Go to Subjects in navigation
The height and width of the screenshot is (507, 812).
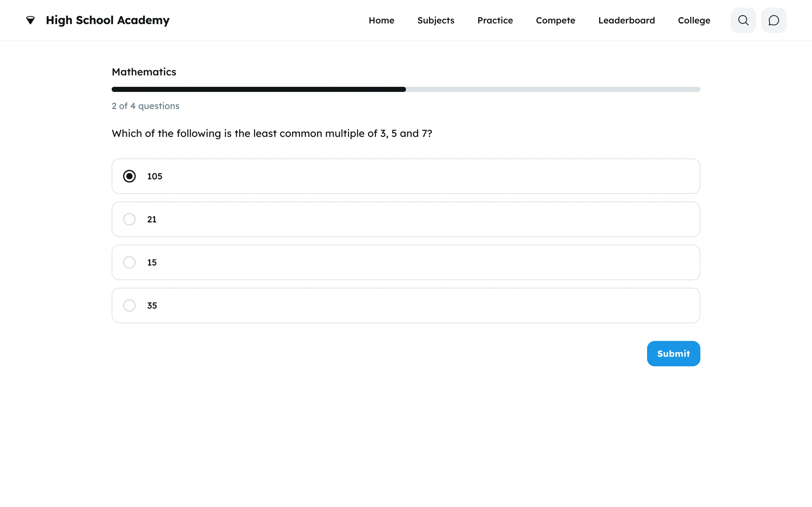point(435,21)
